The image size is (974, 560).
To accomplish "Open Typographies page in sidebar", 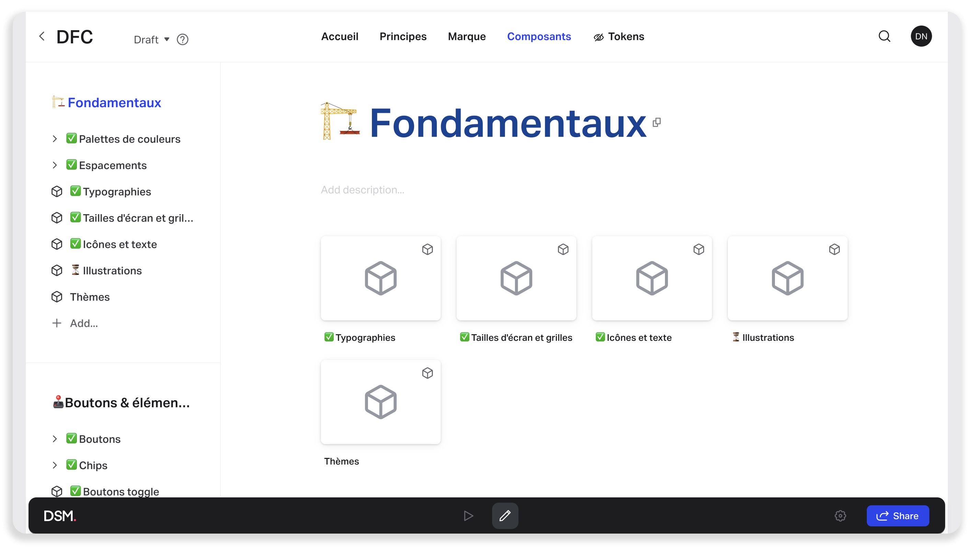I will coord(111,191).
